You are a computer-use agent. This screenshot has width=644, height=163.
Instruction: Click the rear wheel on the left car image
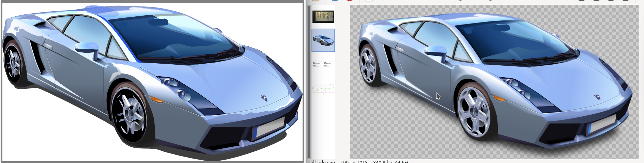(x=14, y=64)
